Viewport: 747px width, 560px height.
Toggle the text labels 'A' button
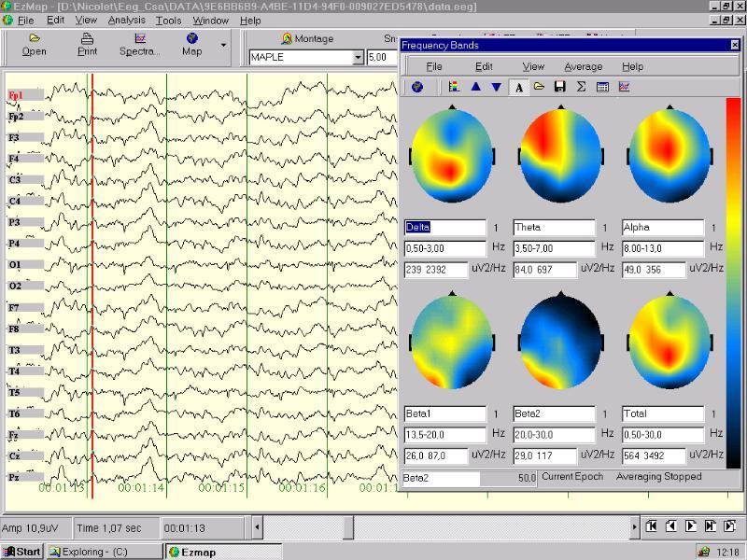point(518,87)
